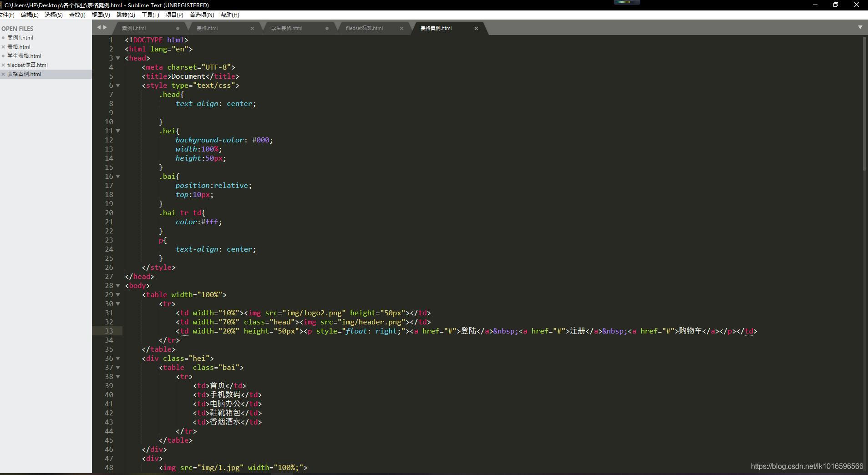Click unsaved dot on 学生表格.html tab
Image resolution: width=868 pixels, height=475 pixels.
point(327,28)
